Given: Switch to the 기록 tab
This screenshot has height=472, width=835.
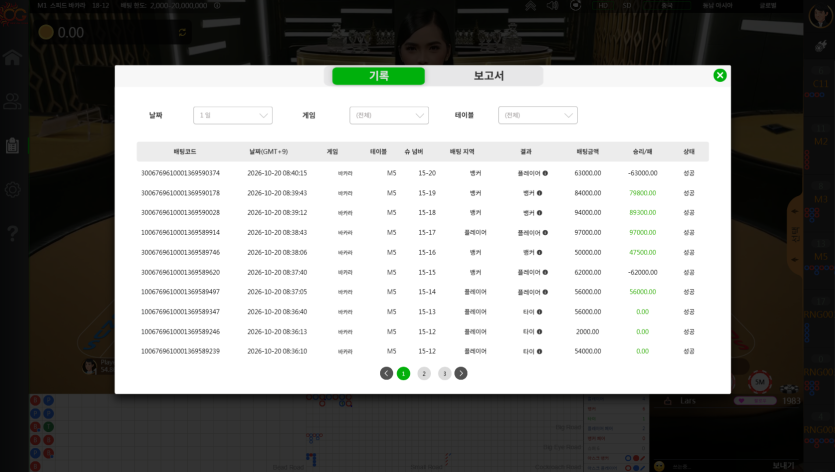Looking at the screenshot, I should [379, 76].
